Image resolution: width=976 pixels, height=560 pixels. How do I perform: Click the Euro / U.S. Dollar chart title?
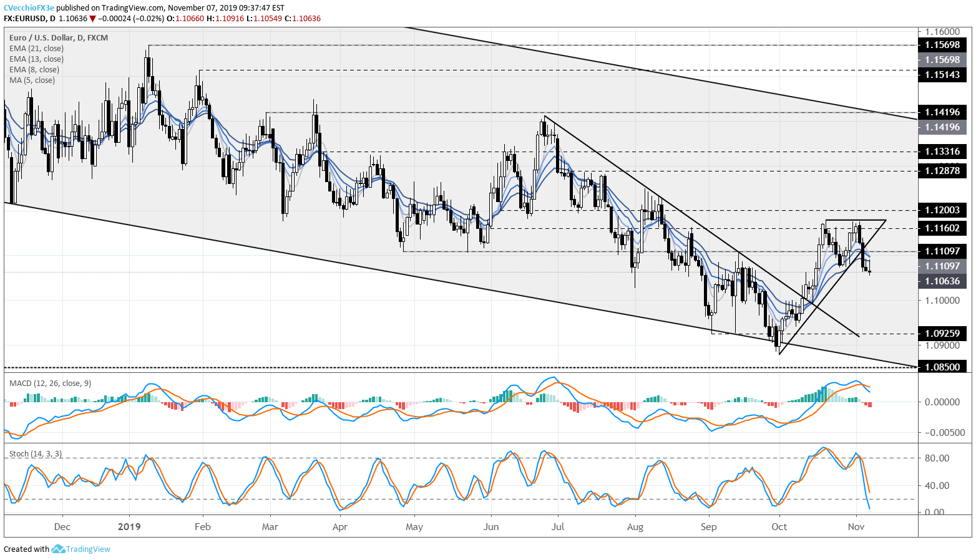click(59, 37)
